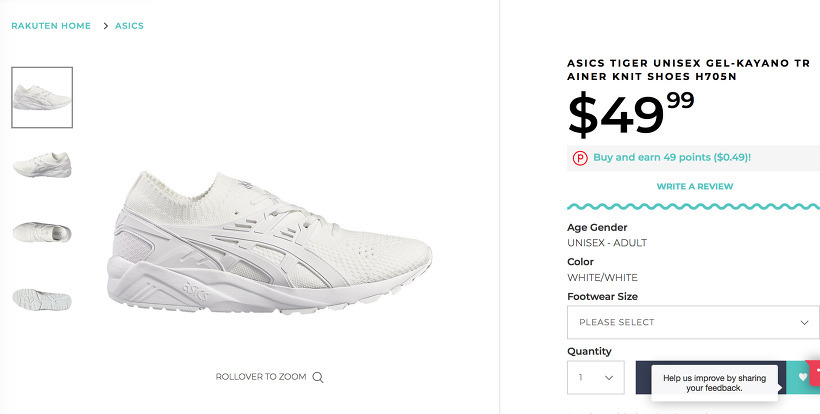Open the Quantity dropdown
820x414 pixels.
tap(595, 378)
